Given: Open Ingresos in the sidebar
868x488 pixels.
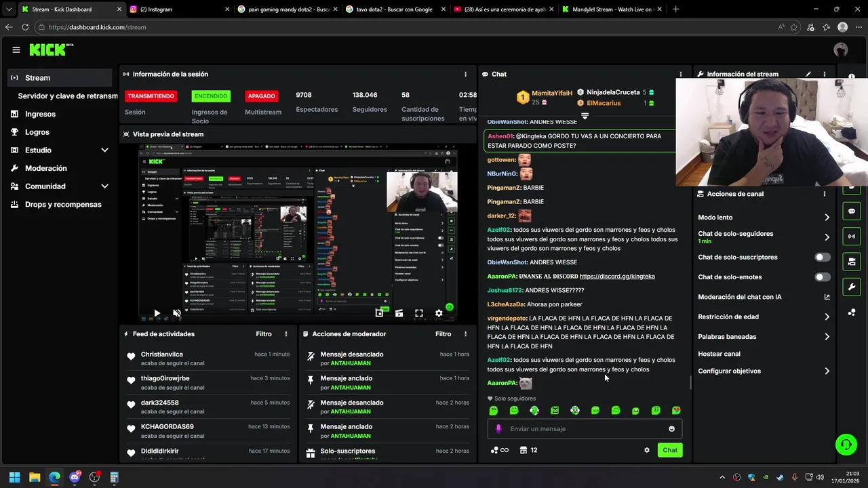Looking at the screenshot, I should point(40,114).
